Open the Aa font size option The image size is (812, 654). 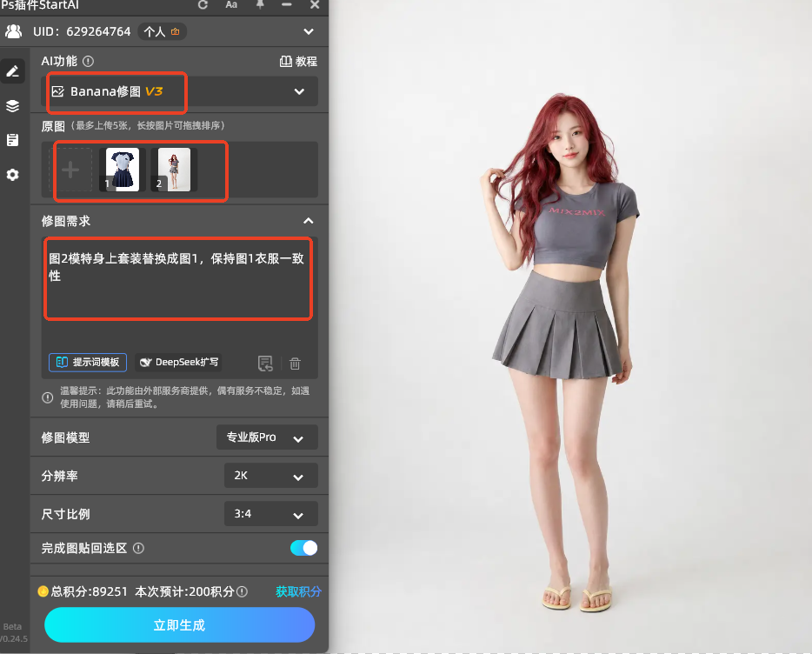tap(231, 4)
